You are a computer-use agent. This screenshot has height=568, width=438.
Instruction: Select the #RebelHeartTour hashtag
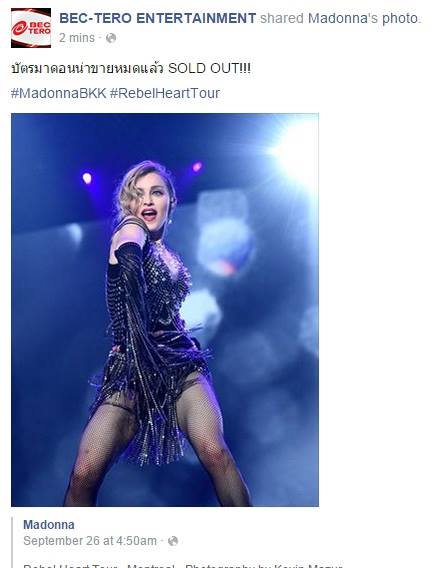[165, 93]
